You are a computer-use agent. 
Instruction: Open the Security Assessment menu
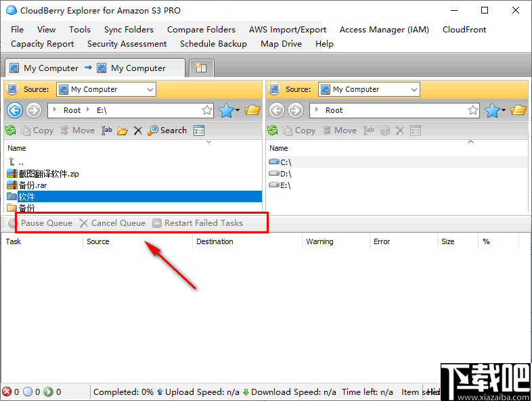(127, 44)
